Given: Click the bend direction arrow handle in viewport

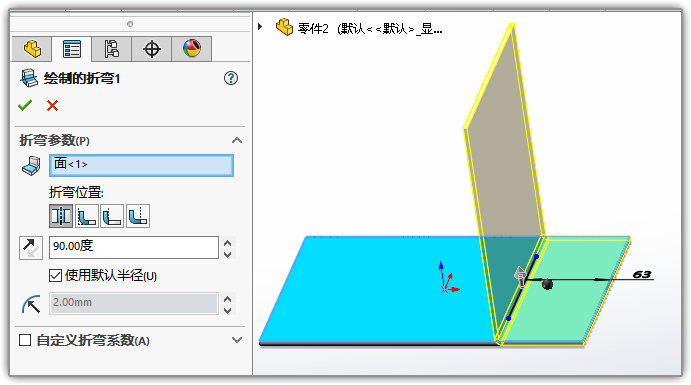Looking at the screenshot, I should 520,277.
